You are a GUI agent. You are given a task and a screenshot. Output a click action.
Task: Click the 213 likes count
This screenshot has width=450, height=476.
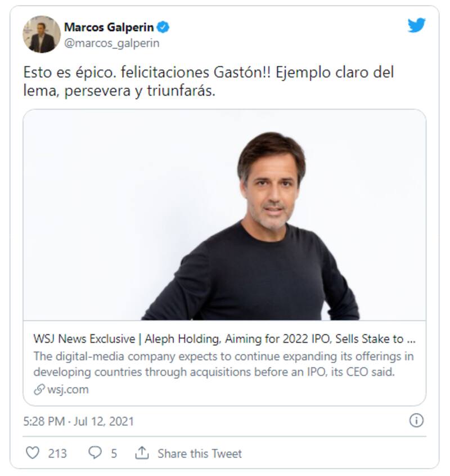click(x=57, y=453)
